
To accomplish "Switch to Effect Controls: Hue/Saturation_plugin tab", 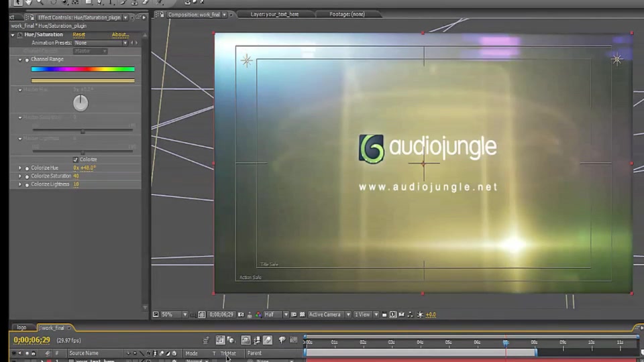I will click(x=79, y=17).
